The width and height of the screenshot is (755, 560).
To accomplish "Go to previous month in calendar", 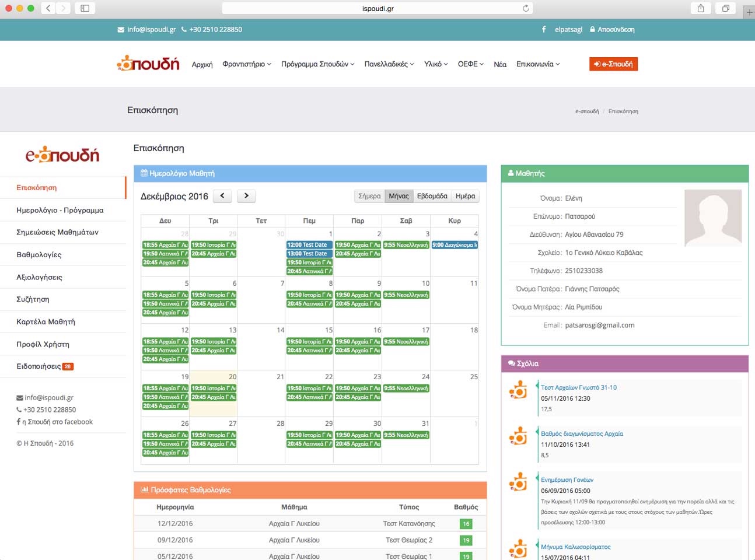I will 222,196.
